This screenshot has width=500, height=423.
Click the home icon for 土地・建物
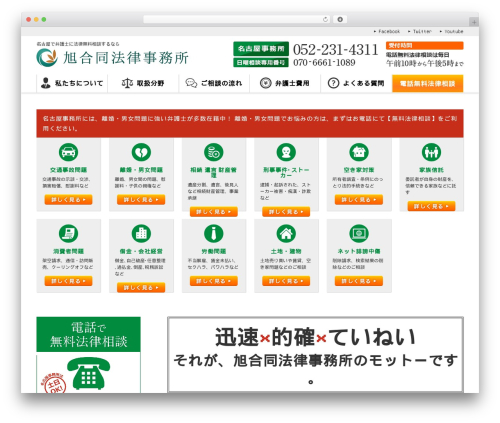click(x=286, y=233)
